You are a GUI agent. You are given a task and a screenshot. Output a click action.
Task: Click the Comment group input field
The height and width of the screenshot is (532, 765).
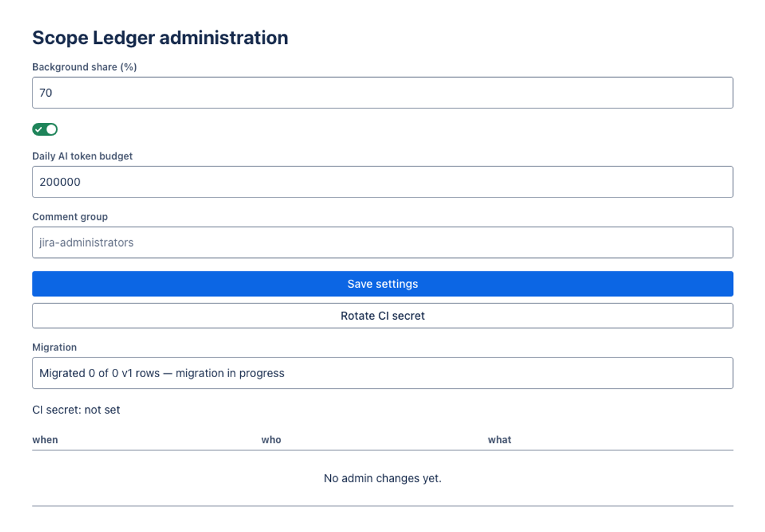[x=382, y=243]
